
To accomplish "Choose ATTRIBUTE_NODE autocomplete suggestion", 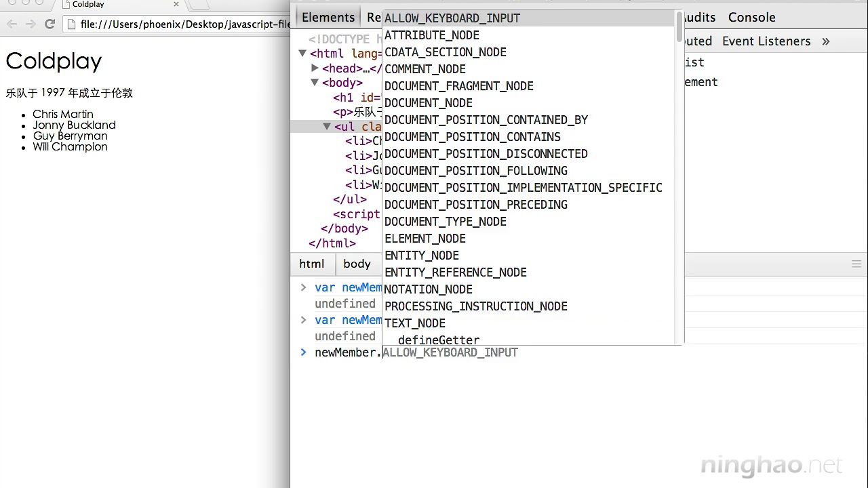I will (529, 35).
